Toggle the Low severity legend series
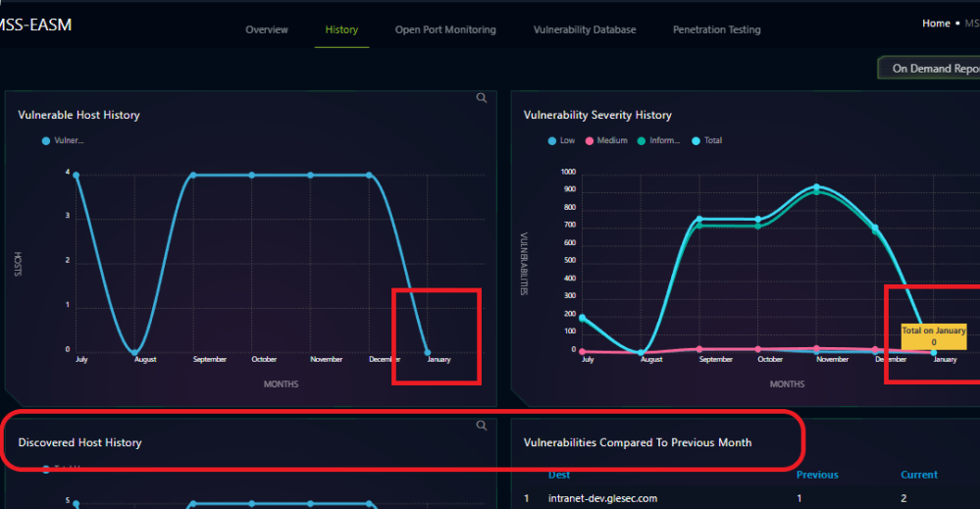Image resolution: width=980 pixels, height=509 pixels. coord(561,140)
